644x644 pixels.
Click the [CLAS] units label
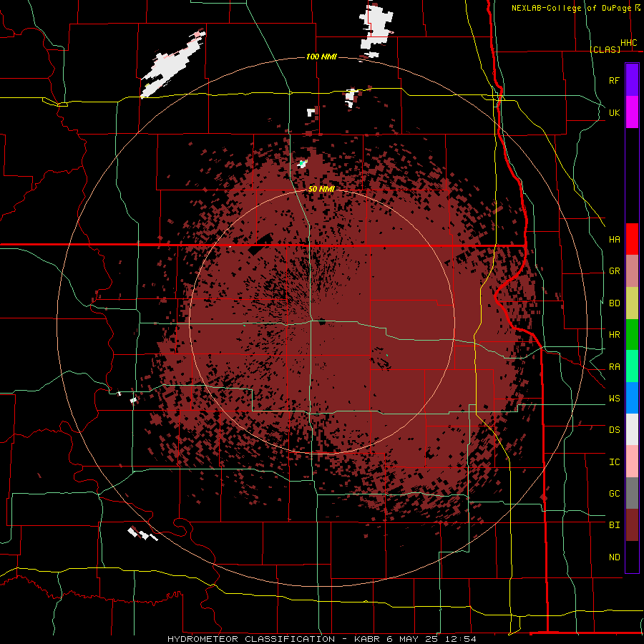click(605, 49)
